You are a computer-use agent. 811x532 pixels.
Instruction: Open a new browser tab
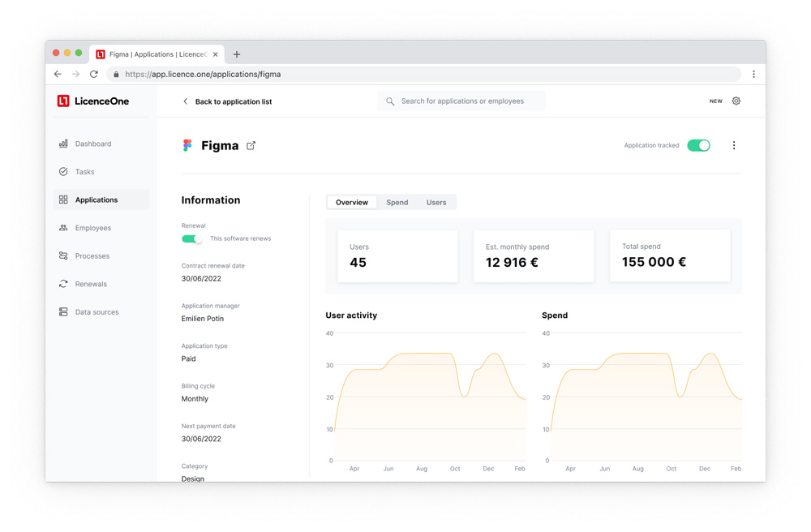pos(236,54)
